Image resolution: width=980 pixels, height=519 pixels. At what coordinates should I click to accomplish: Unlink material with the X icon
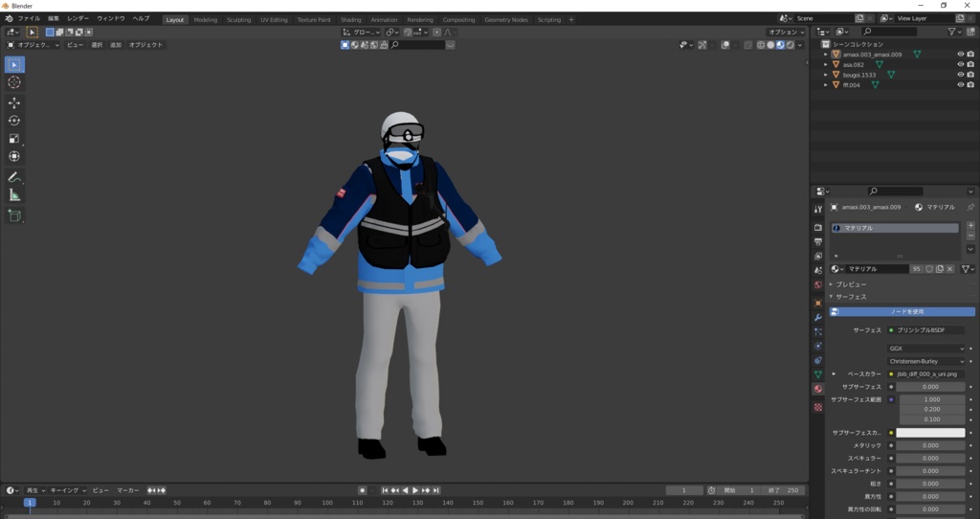coord(950,269)
